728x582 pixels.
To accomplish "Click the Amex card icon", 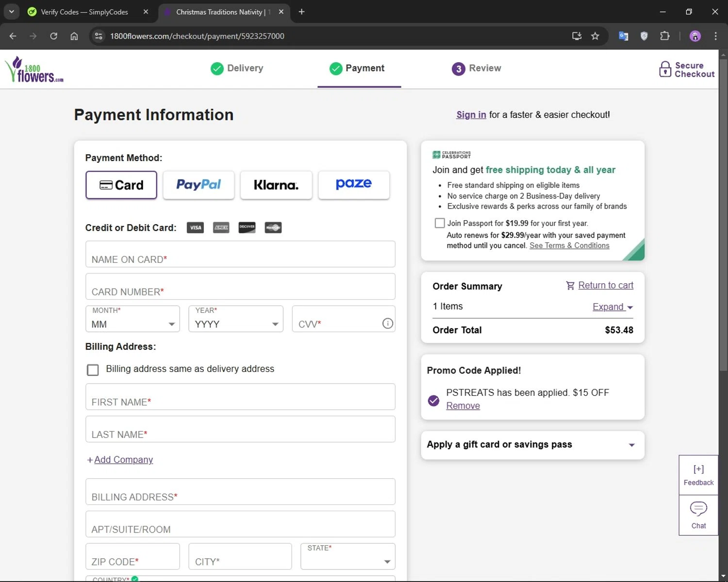I will pyautogui.click(x=221, y=227).
